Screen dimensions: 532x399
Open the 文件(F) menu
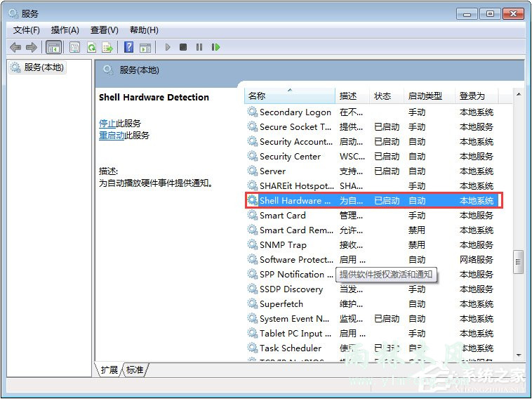(x=27, y=30)
